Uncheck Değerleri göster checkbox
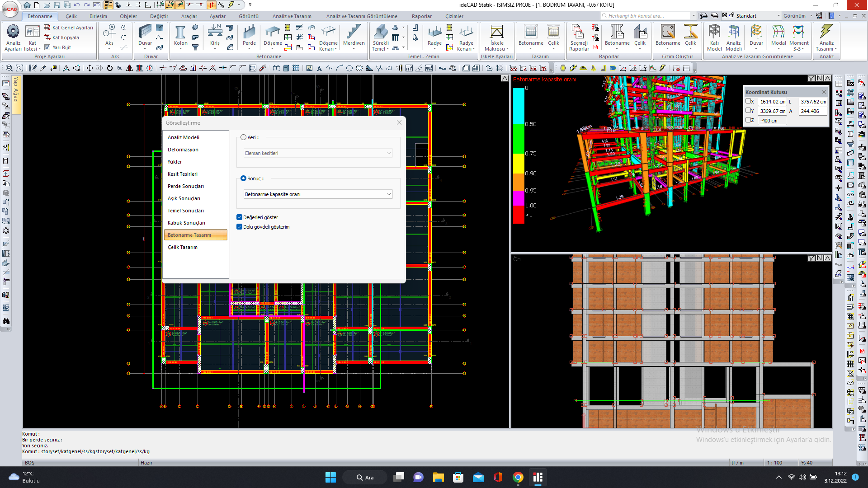 240,217
